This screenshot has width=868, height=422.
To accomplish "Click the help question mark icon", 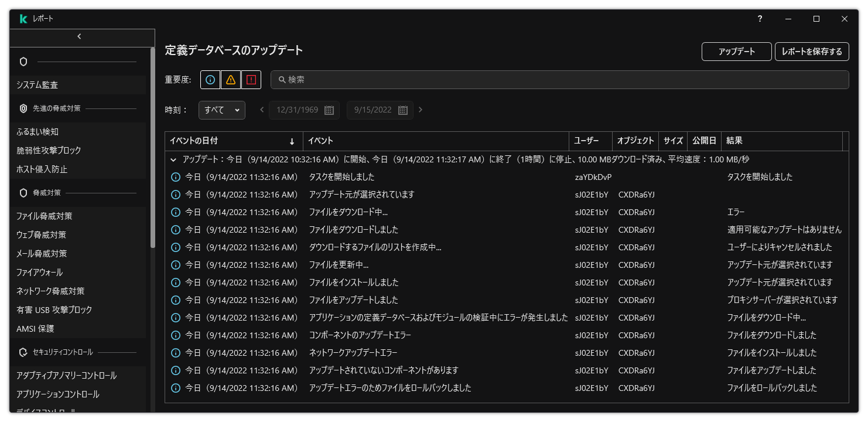I will pos(759,19).
